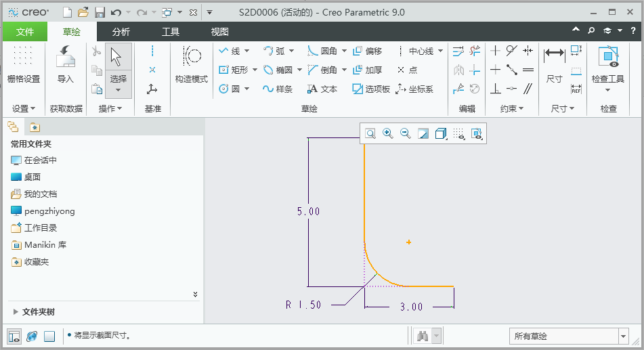Select the Chamfer (倒角) tool
Viewport: 644px width, 350px height.
(x=322, y=70)
